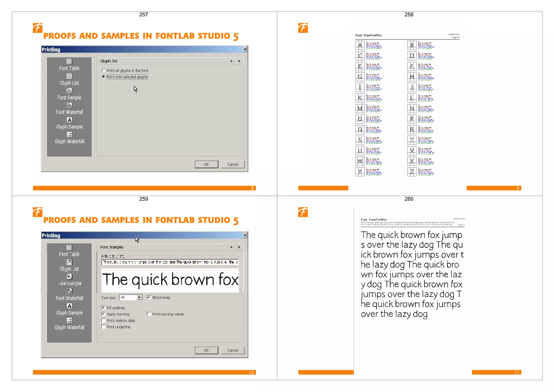Screen dimensions: 554x392
Task: Click right arrow in Font Sample header
Action: pyautogui.click(x=239, y=247)
